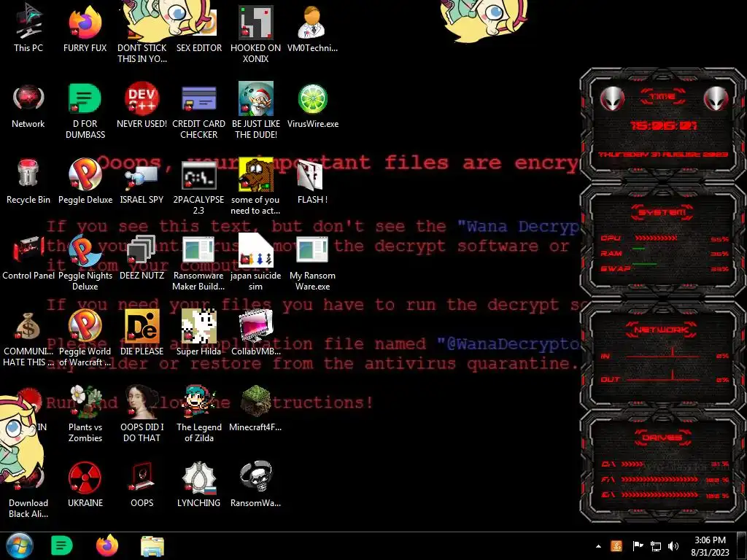Open the RansomWa... skull icon
747x560 pixels.
coord(255,484)
